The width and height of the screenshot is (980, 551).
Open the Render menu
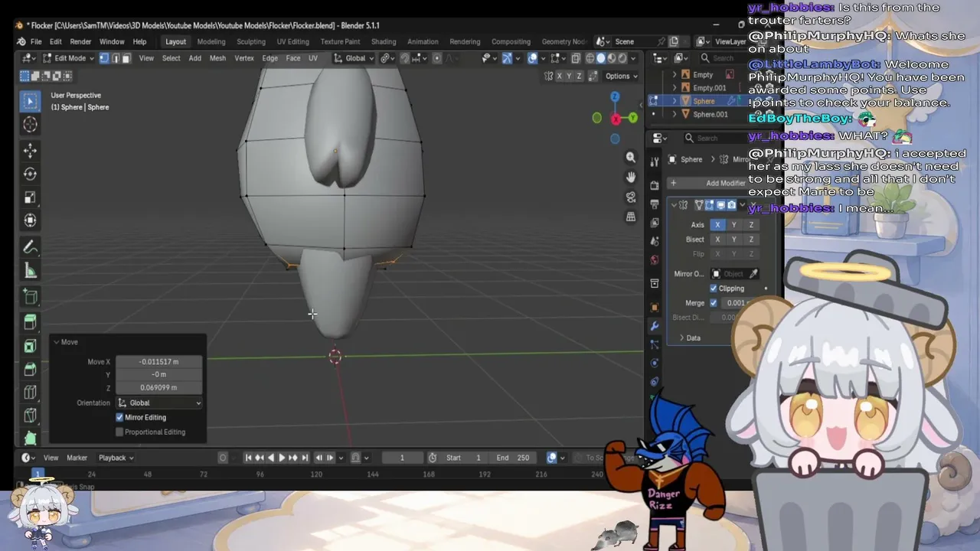pos(80,41)
